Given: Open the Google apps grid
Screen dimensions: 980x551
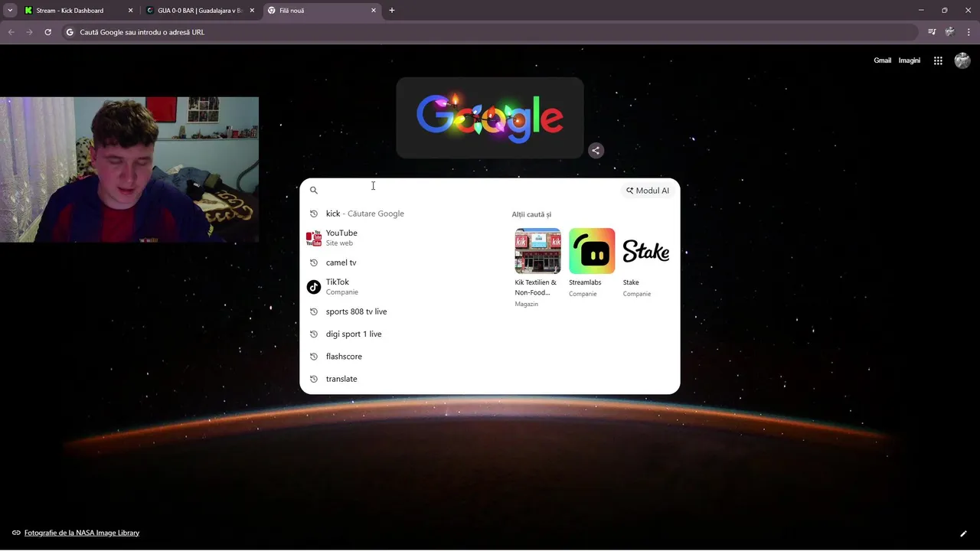Looking at the screenshot, I should 938,60.
